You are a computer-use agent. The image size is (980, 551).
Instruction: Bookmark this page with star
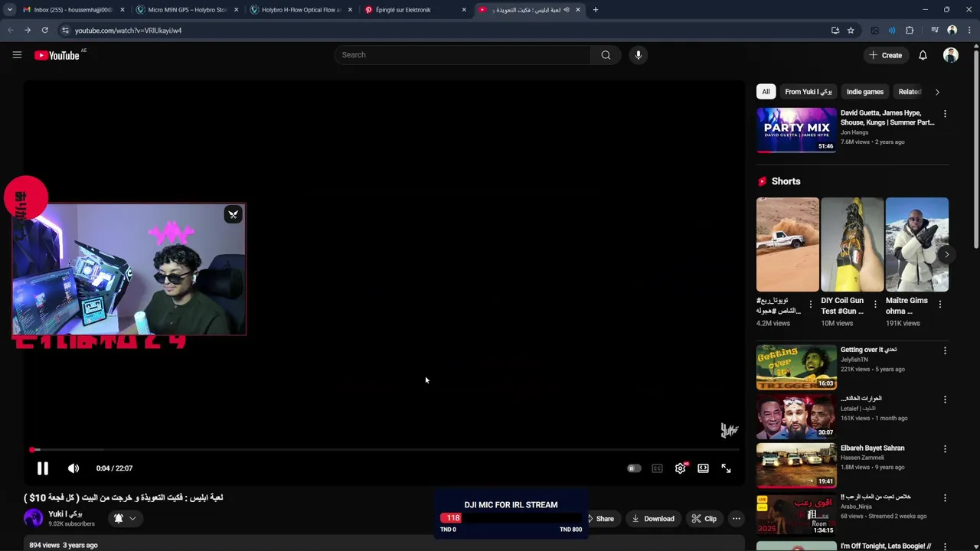pyautogui.click(x=851, y=31)
